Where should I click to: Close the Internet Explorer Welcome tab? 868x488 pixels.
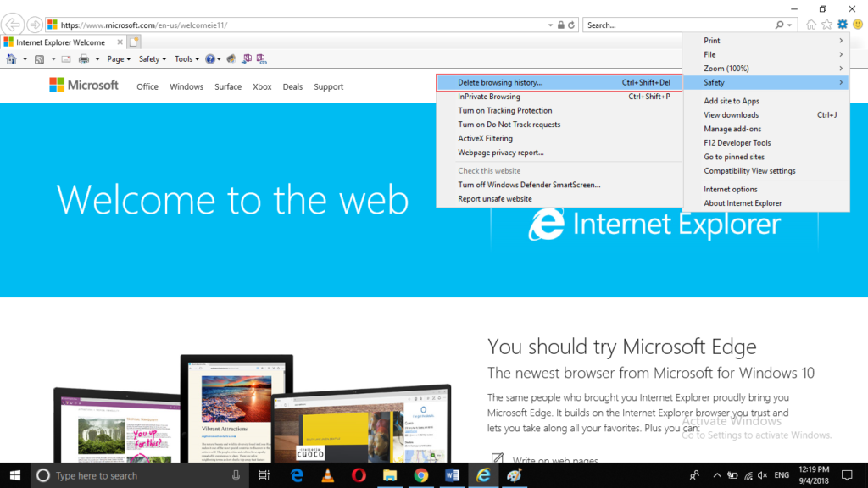coord(120,42)
